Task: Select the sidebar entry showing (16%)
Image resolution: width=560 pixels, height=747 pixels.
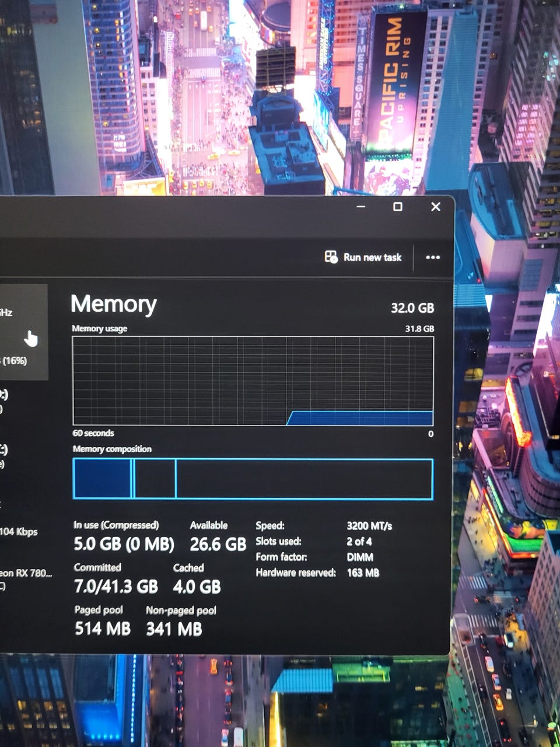Action: coord(23,331)
